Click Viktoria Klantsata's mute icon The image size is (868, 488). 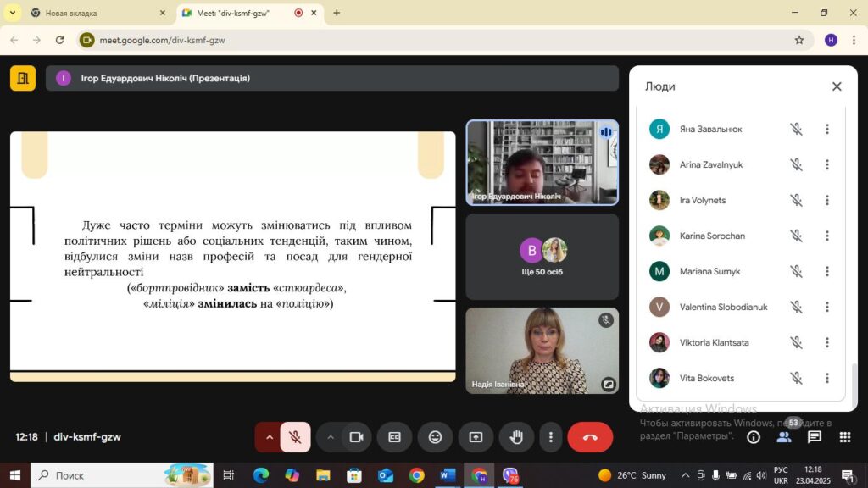pyautogui.click(x=796, y=342)
